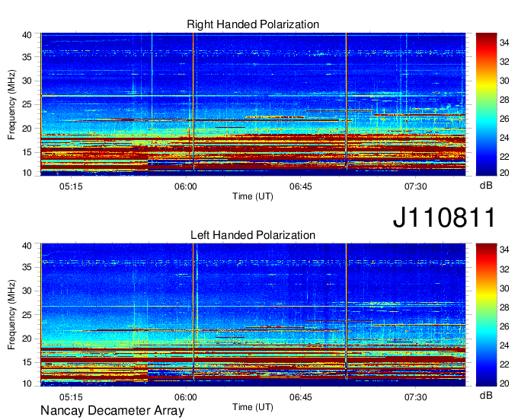Click the 34 dB label on top colorbar
518x420 pixels.
click(x=504, y=43)
